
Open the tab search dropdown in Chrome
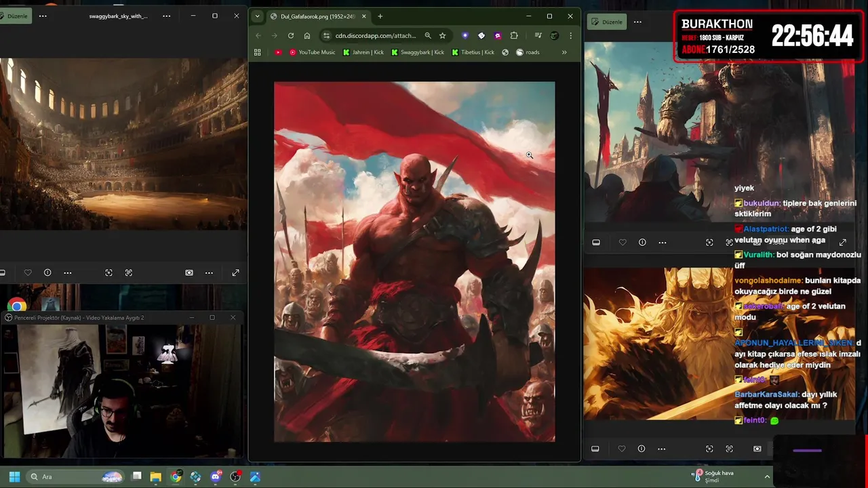pos(257,16)
